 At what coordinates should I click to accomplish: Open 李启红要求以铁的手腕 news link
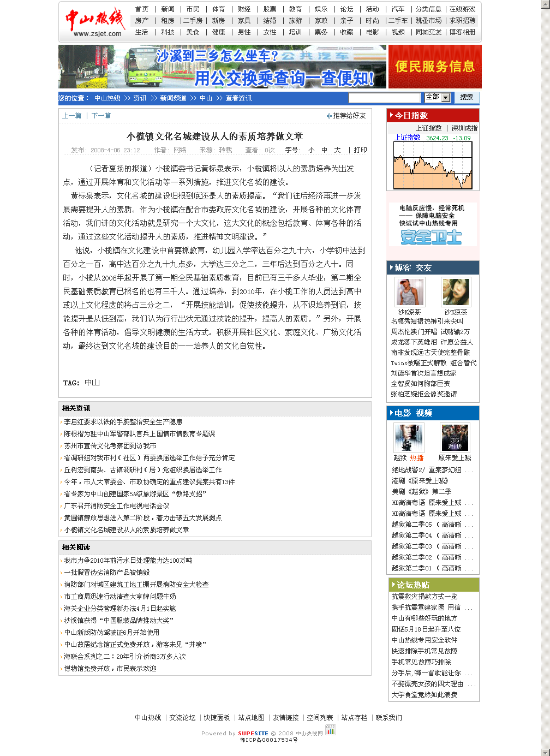tap(123, 422)
